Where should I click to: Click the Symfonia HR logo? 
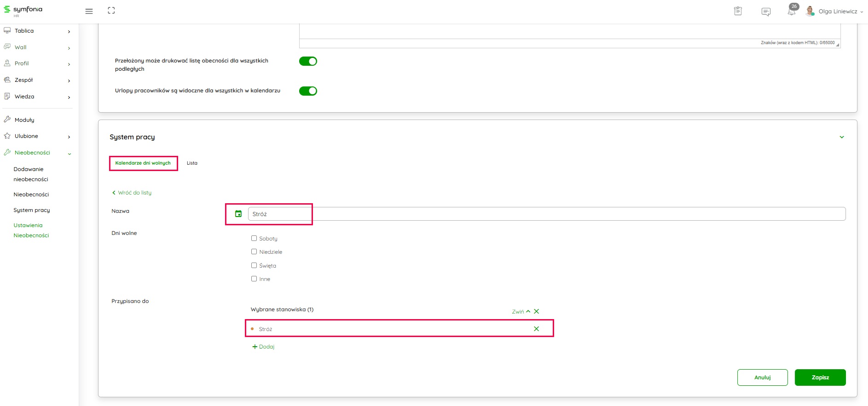(23, 10)
